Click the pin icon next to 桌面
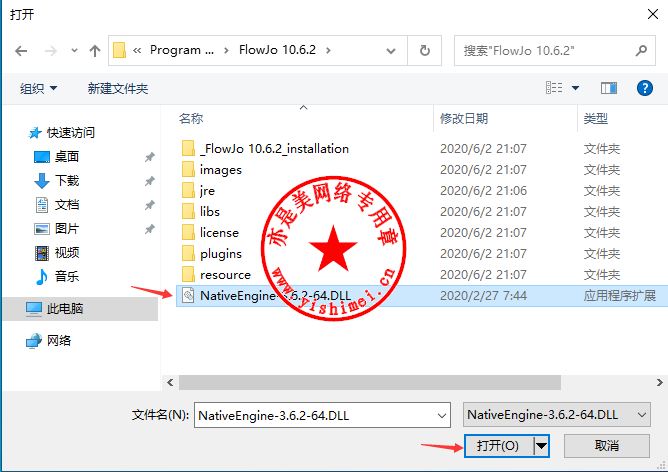This screenshot has width=668, height=472. pos(150,157)
